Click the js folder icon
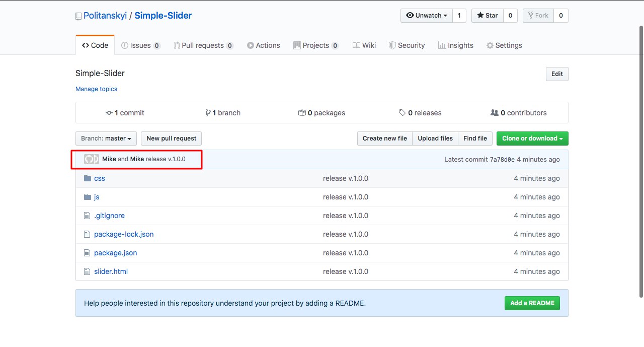This screenshot has width=644, height=347. point(88,197)
